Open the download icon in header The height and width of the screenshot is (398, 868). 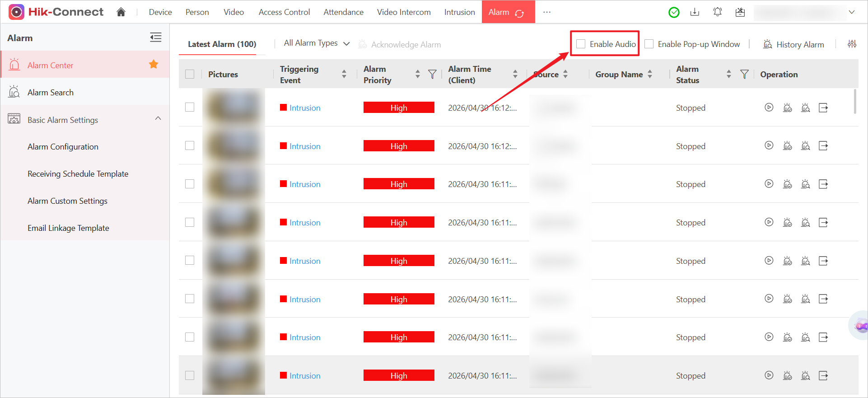(x=695, y=12)
